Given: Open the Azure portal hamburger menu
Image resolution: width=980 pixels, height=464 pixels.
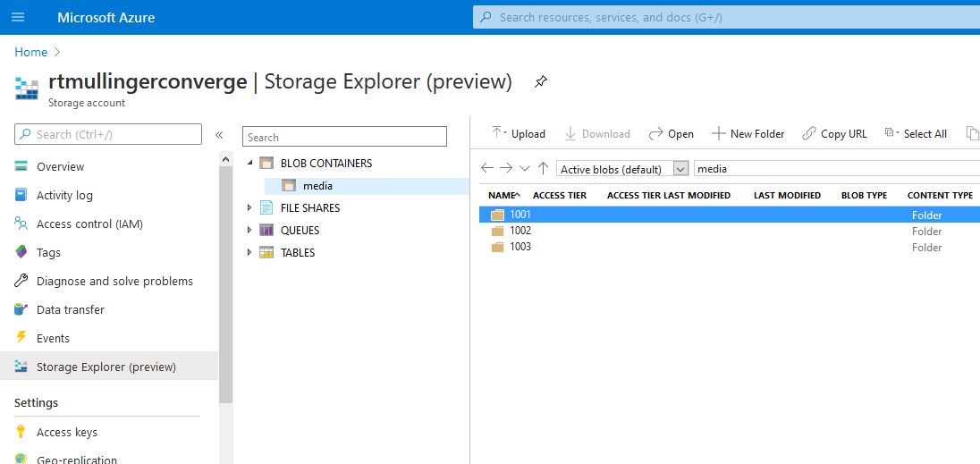Looking at the screenshot, I should pyautogui.click(x=18, y=18).
